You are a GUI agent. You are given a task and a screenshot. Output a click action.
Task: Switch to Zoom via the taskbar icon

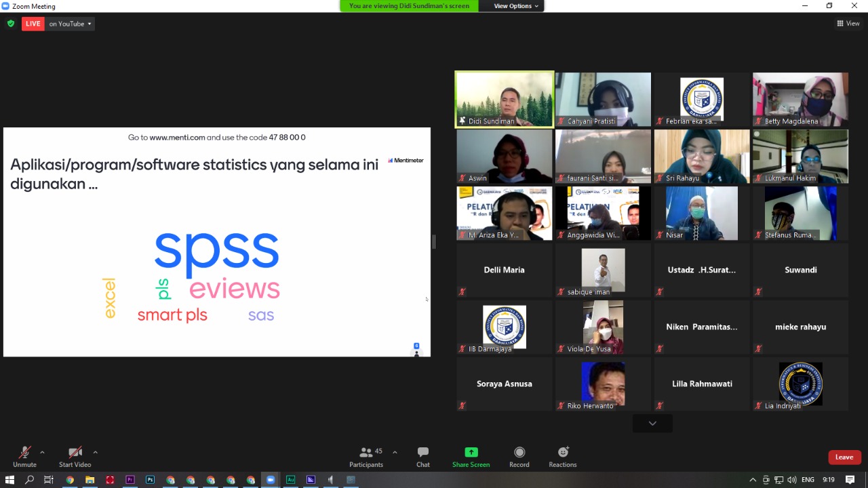coord(270,480)
